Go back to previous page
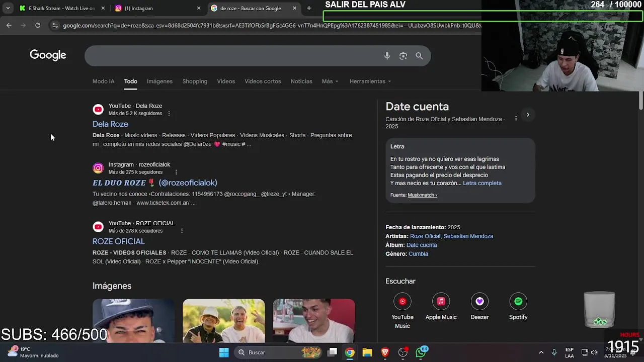 click(9, 25)
